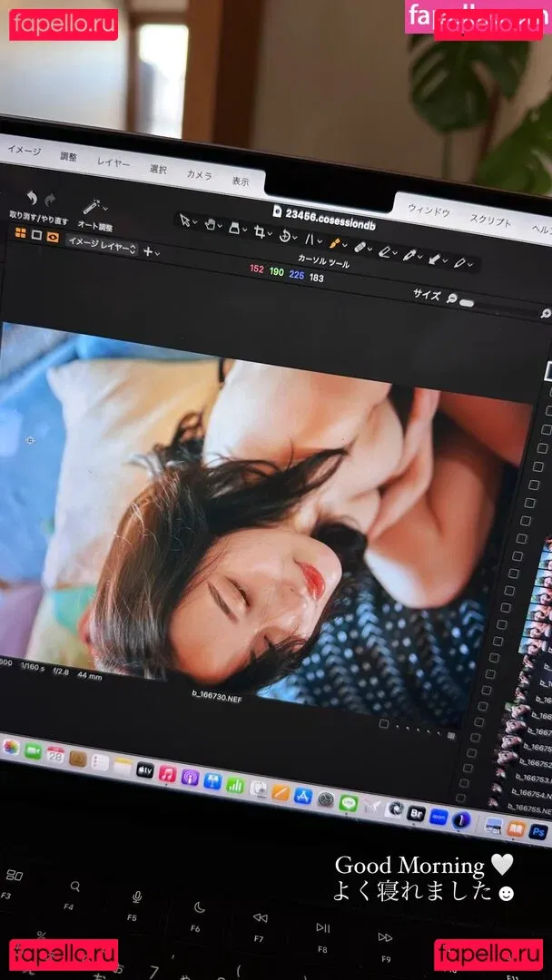Select the pan hand tool
Screen dimensions: 552x980
tap(211, 224)
